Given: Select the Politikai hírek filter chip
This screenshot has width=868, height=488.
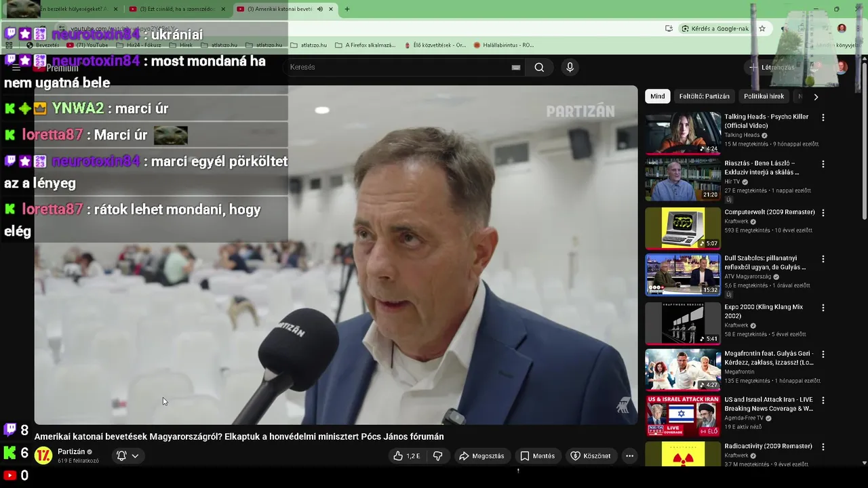Looking at the screenshot, I should pos(764,96).
